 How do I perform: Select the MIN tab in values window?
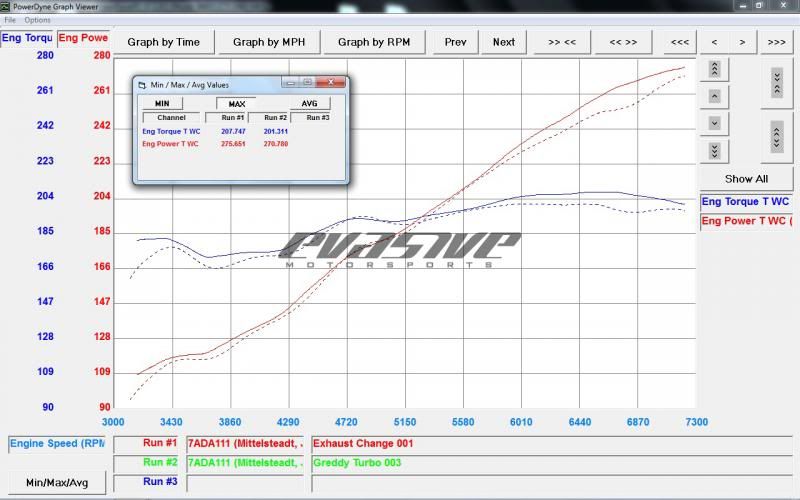pyautogui.click(x=162, y=104)
